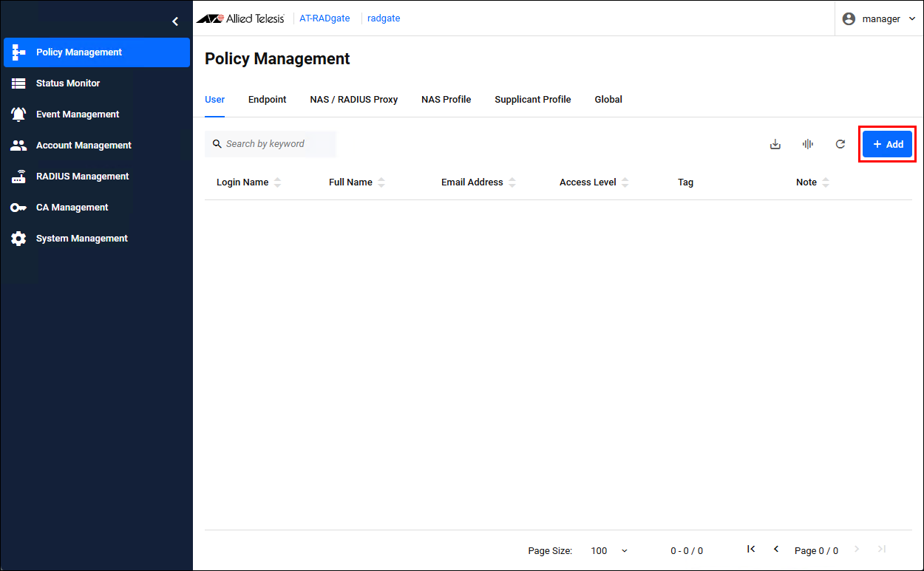Switch to the Endpoint tab
The width and height of the screenshot is (924, 571).
point(268,100)
